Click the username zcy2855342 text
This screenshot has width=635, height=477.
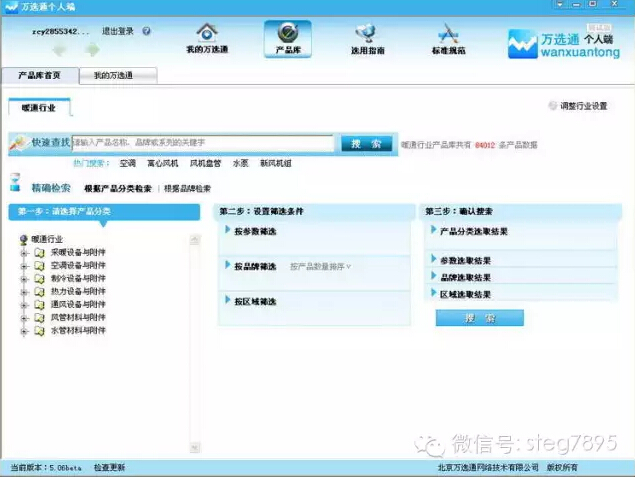click(61, 31)
